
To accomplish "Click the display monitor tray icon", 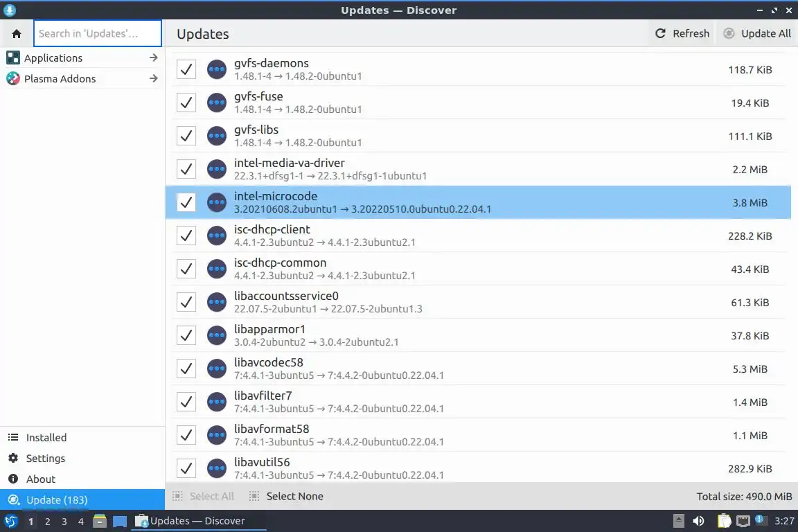I will pyautogui.click(x=743, y=521).
